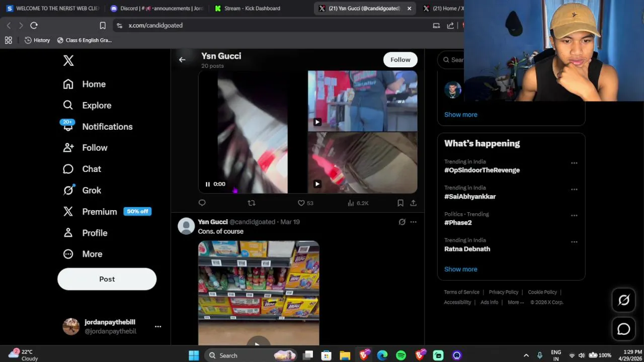The image size is (644, 362).
Task: Bookmark the video post
Action: tap(400, 203)
